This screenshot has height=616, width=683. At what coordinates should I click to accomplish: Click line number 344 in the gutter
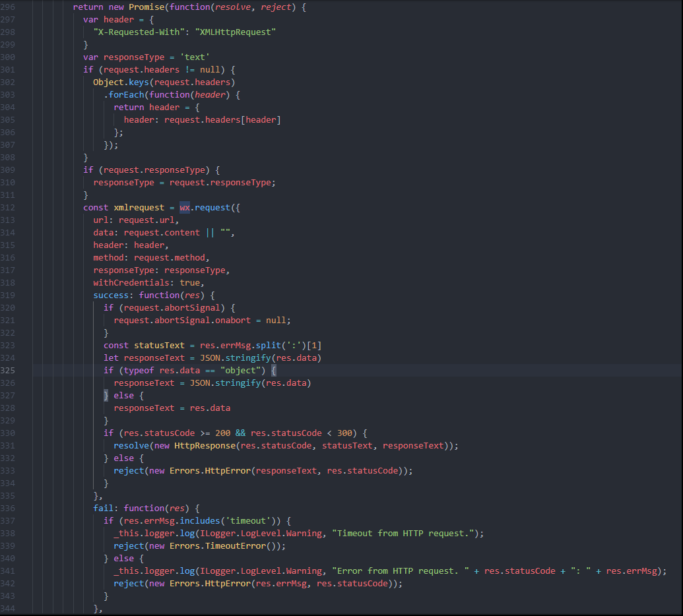pyautogui.click(x=7, y=609)
